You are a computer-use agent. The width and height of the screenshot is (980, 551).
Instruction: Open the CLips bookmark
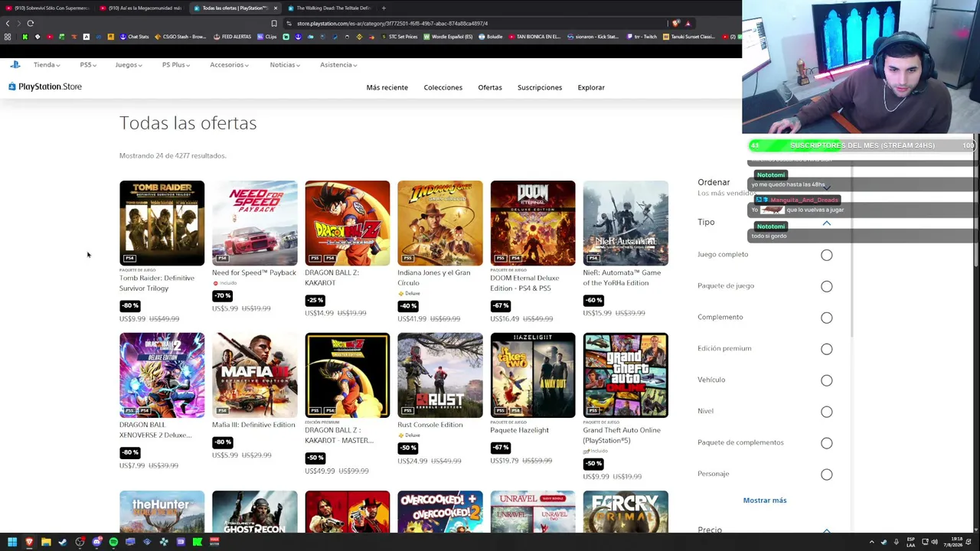(267, 37)
